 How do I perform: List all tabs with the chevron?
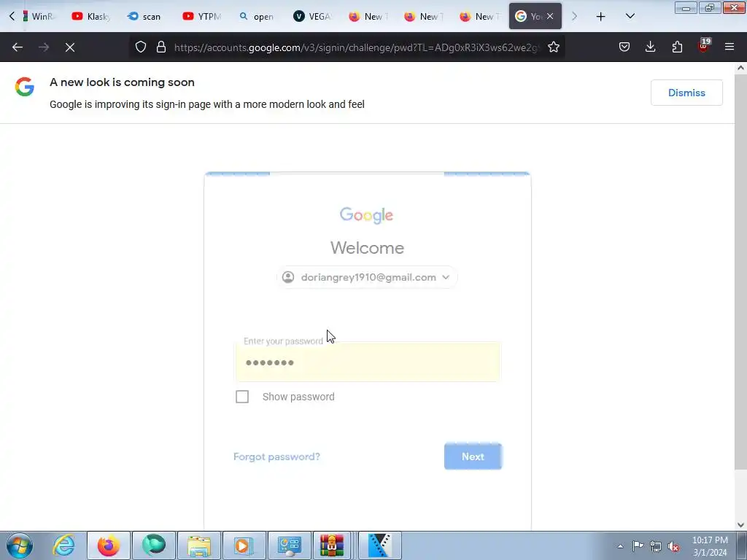coord(630,17)
